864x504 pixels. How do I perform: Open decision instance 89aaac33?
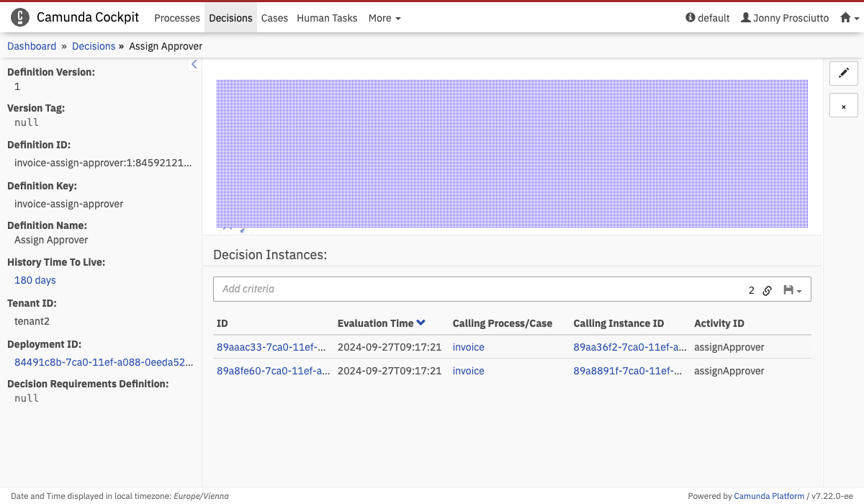click(x=273, y=347)
